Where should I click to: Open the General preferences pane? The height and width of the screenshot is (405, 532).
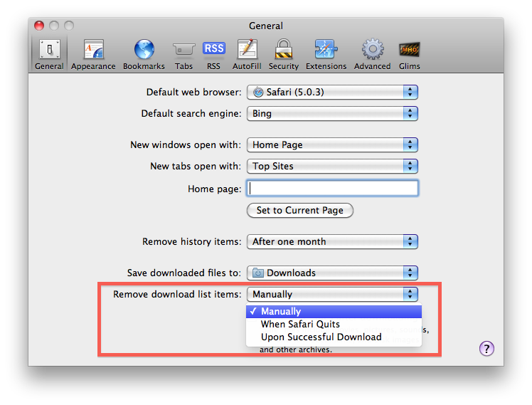[49, 54]
